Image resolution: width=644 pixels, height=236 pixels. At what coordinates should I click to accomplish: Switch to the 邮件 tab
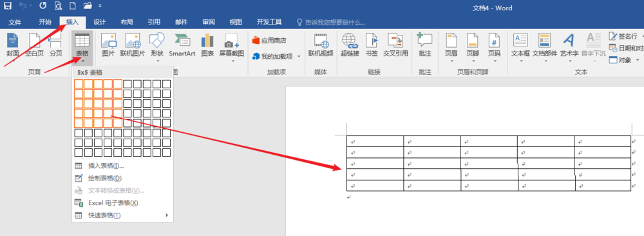tap(181, 22)
